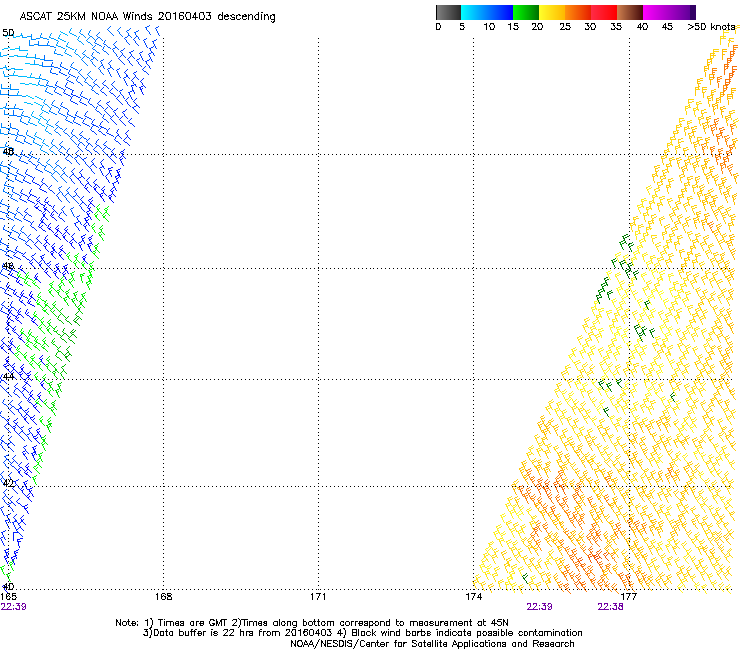
Task: Click the legend's '40' knots label below the brown-magenta boundary
Action: tap(642, 27)
